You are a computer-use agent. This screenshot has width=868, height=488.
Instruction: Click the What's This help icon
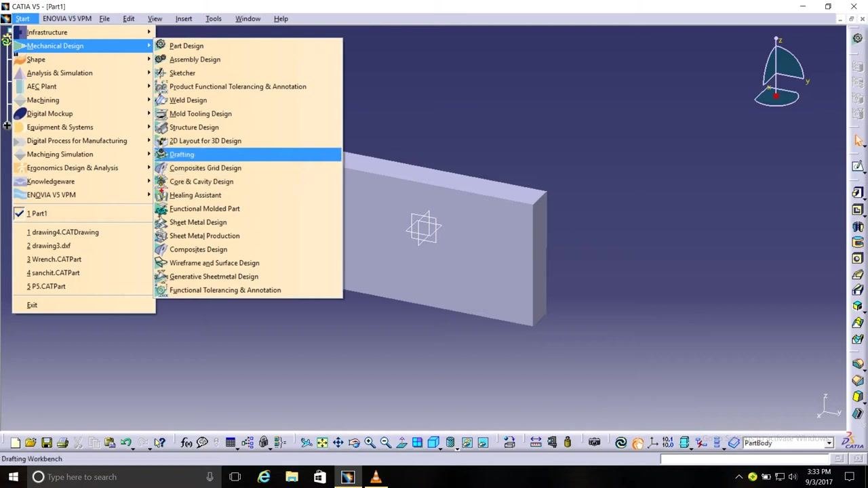pos(159,443)
